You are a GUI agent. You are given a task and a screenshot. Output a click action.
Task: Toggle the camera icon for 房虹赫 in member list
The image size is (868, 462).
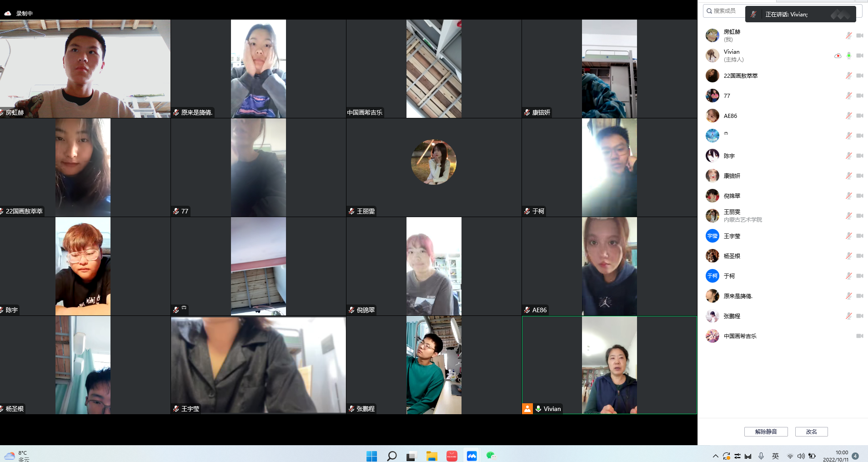[859, 36]
